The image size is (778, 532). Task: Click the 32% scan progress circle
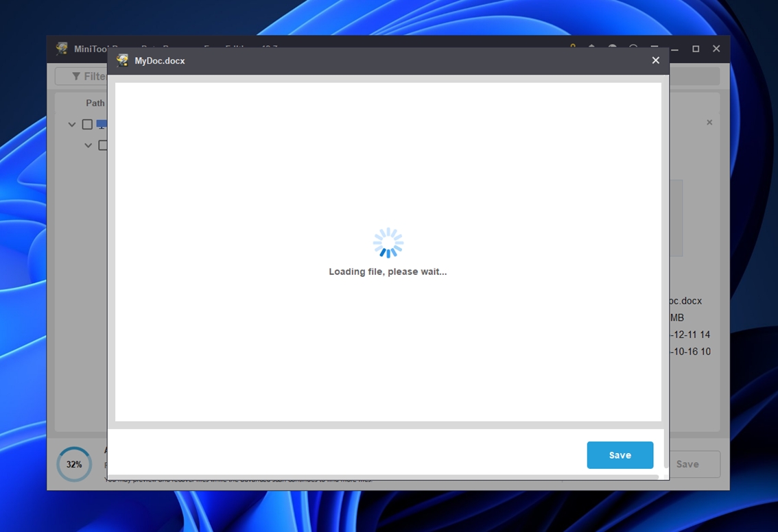pyautogui.click(x=74, y=464)
